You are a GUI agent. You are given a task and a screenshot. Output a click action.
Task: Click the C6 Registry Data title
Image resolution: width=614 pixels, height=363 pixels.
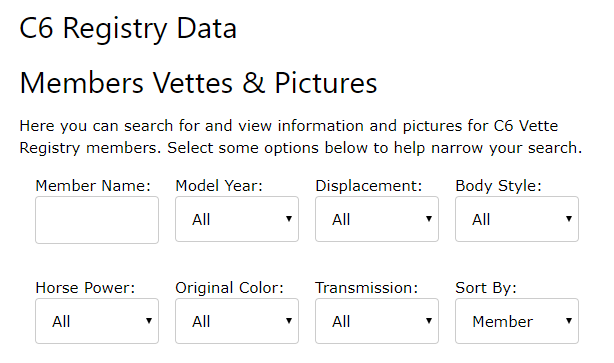click(x=128, y=29)
